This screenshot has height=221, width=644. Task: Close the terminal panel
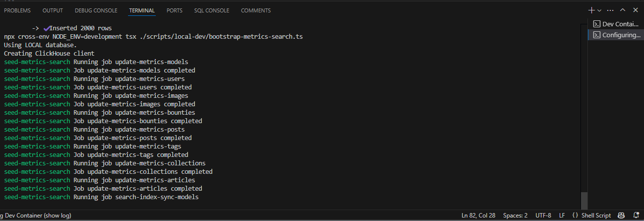635,10
